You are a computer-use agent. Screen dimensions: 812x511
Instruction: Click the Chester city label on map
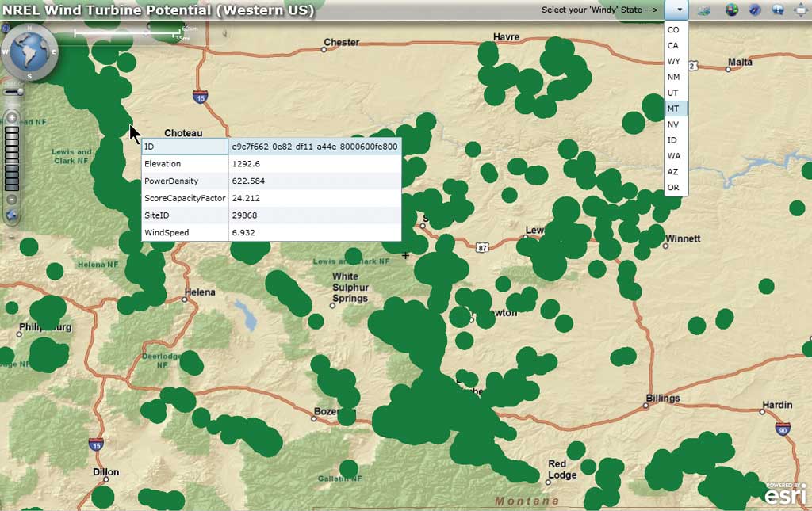coord(341,43)
